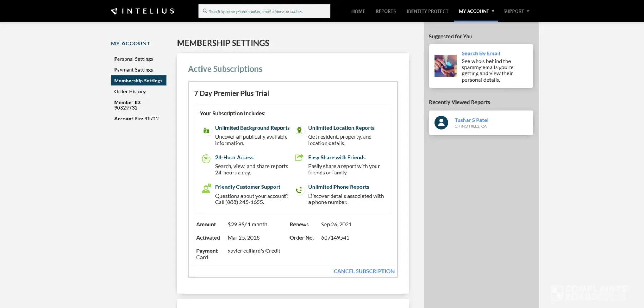This screenshot has width=644, height=308.
Task: Click the Easy Share with Friends icon
Action: tap(299, 158)
